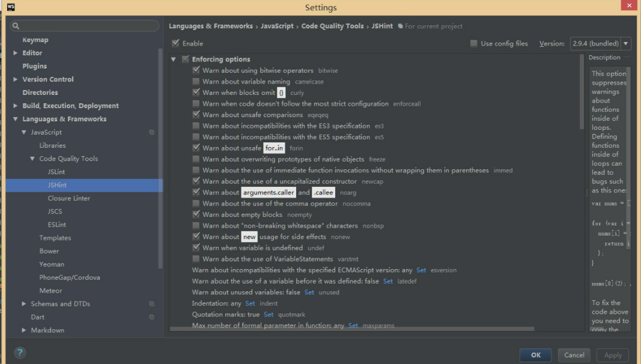Uncheck Warn when blocks omit curly braces
This screenshot has width=641, height=364.
[196, 93]
